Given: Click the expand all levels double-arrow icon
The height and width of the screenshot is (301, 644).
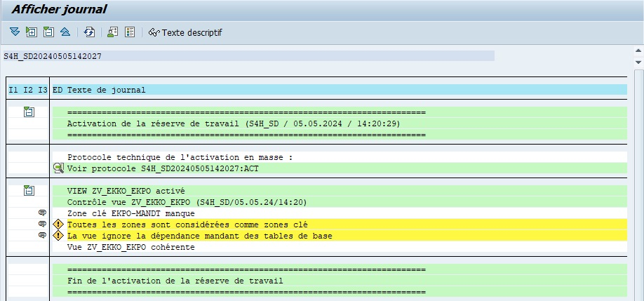Looking at the screenshot, I should tap(15, 32).
